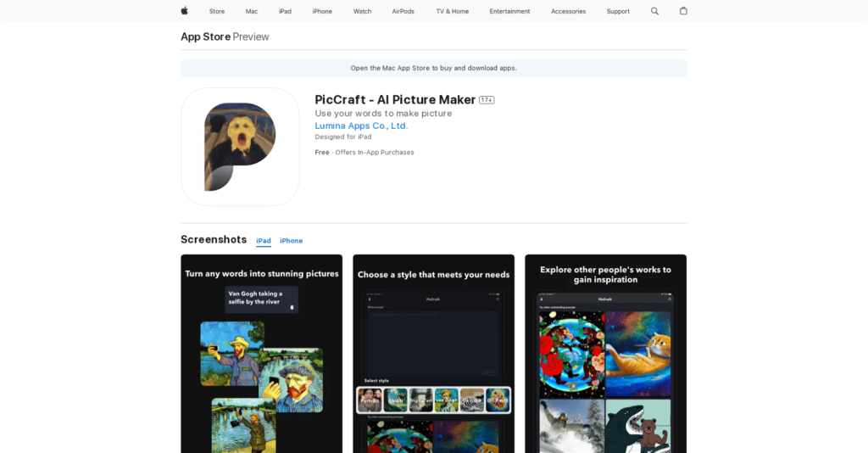
Task: Open the Lumina Apps Co., Ltd. developer link
Action: 361,126
